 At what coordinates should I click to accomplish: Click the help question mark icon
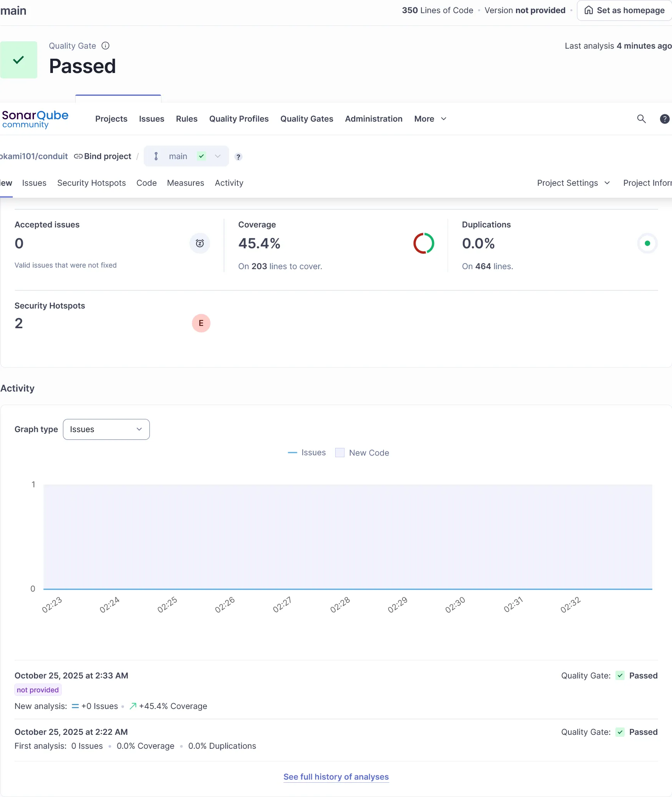pyautogui.click(x=664, y=119)
